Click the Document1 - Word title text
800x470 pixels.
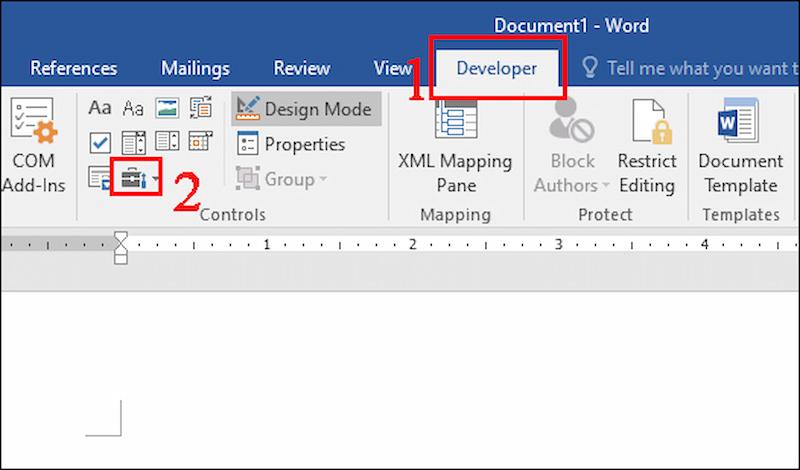(571, 26)
